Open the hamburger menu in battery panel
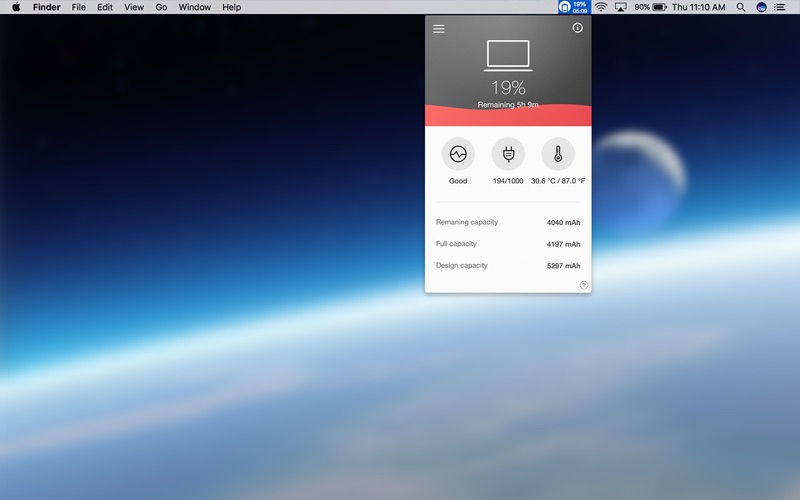 point(439,29)
